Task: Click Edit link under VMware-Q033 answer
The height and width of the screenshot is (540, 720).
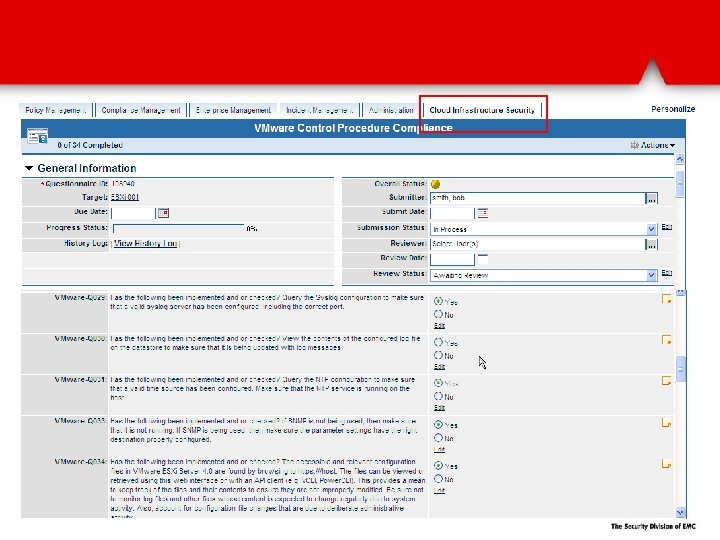Action: (439, 449)
